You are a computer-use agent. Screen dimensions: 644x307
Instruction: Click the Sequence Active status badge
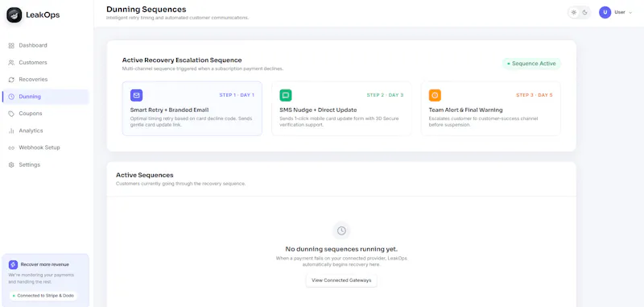click(x=531, y=64)
